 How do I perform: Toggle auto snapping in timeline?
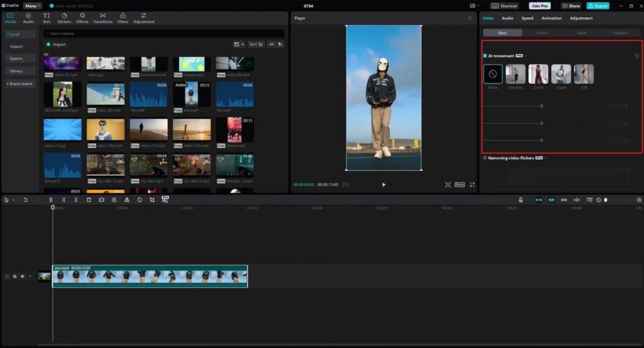click(551, 200)
